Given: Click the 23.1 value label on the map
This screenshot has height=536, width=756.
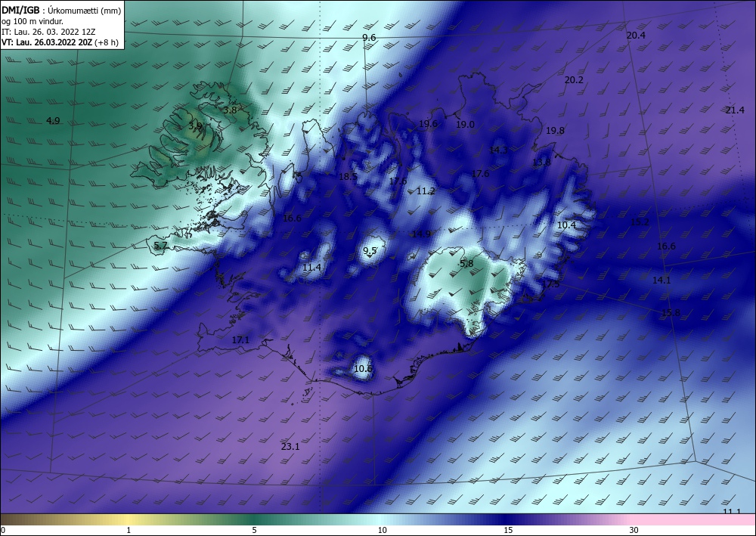Looking at the screenshot, I should coord(290,446).
